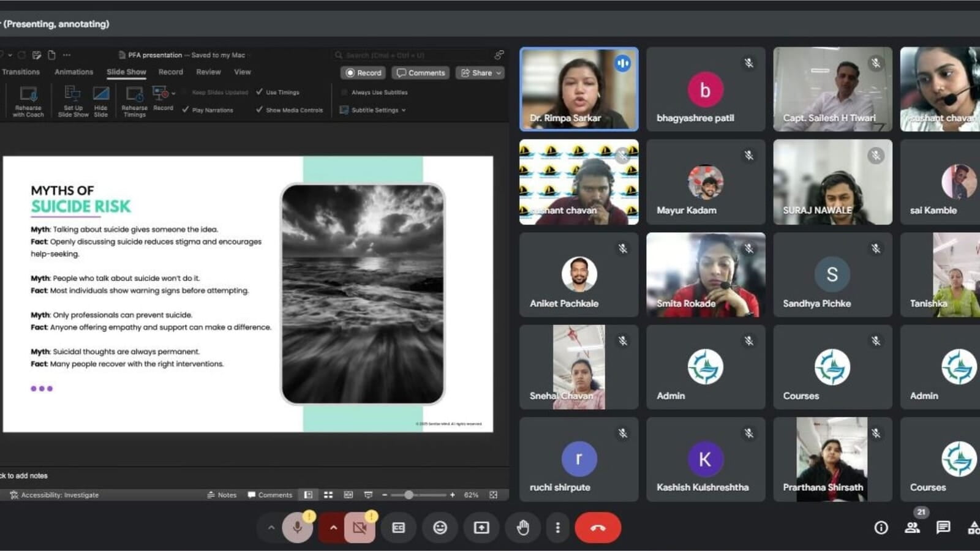980x551 pixels.
Task: Launch Rehearse Timings
Action: coord(134,101)
